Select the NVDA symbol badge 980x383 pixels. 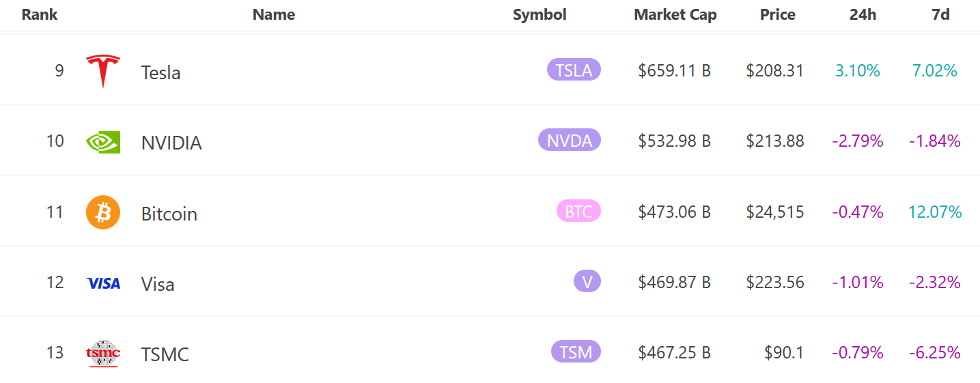[570, 140]
